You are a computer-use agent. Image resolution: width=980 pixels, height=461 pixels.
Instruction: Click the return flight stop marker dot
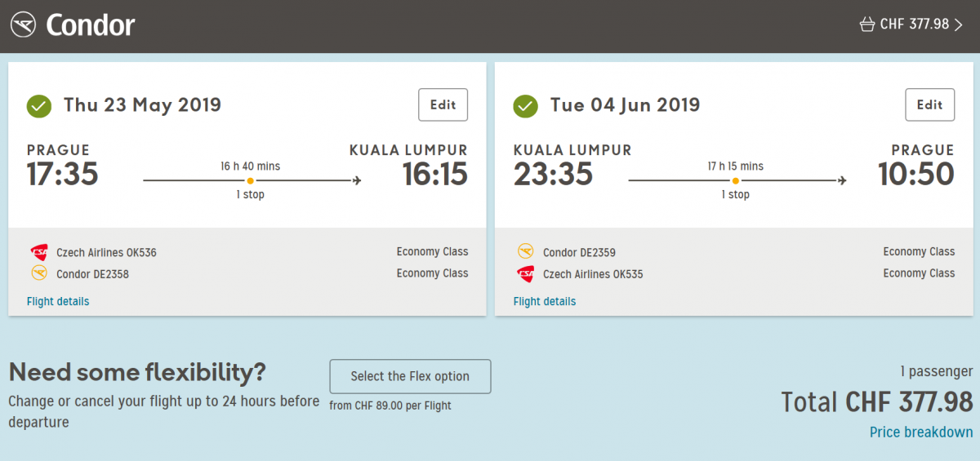(736, 180)
